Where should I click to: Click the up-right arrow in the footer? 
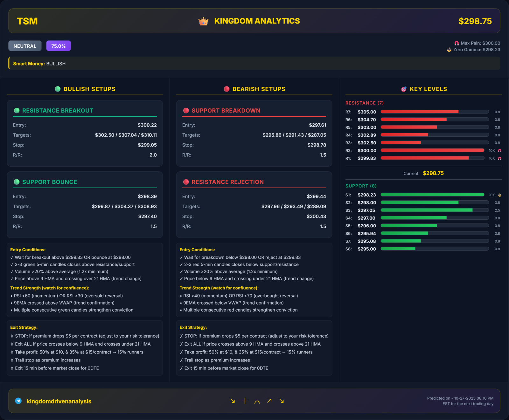click(x=269, y=401)
